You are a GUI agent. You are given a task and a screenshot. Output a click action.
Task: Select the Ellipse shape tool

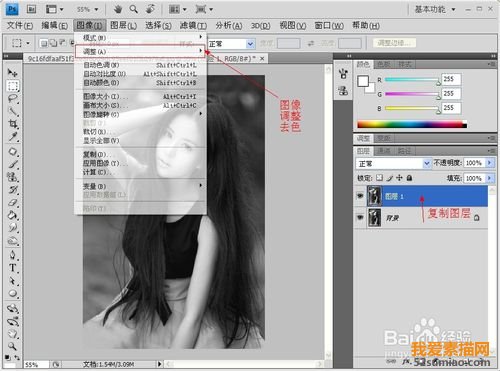click(x=13, y=293)
